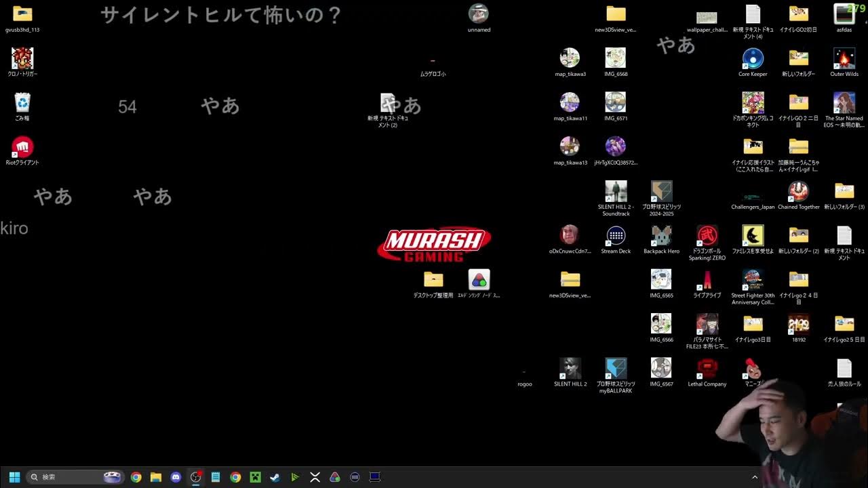Screen dimensions: 868x488
Task: Launch SILENT HILL 2 - Soundtrack shortcut
Action: coord(616,191)
